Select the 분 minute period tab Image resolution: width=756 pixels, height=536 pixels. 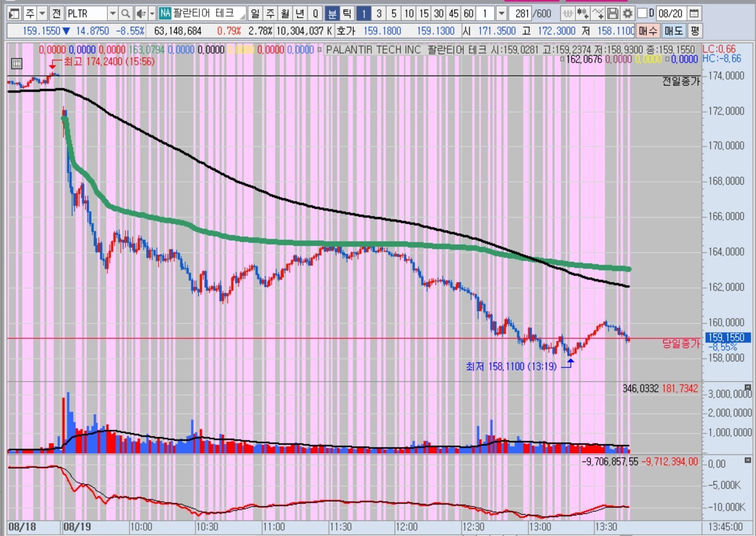(x=332, y=14)
